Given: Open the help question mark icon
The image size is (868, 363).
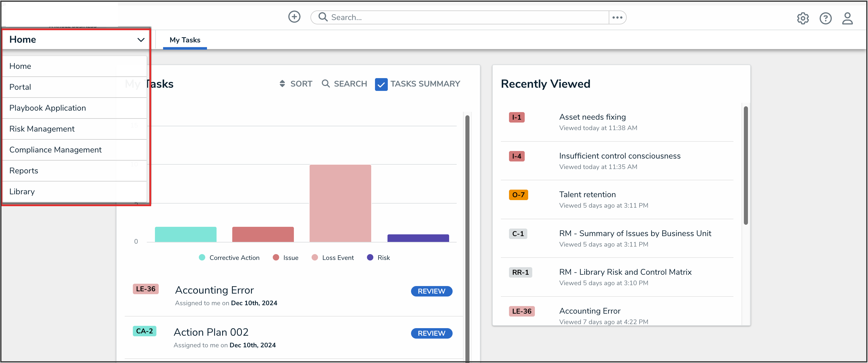Looking at the screenshot, I should [825, 18].
